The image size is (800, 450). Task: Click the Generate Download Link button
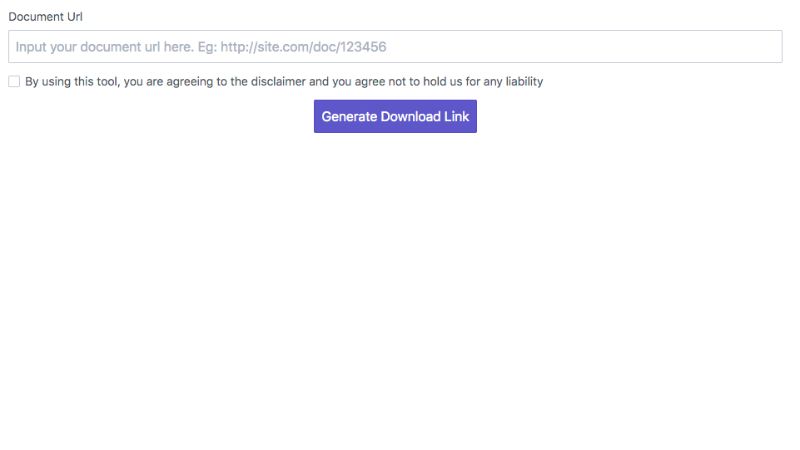395,116
